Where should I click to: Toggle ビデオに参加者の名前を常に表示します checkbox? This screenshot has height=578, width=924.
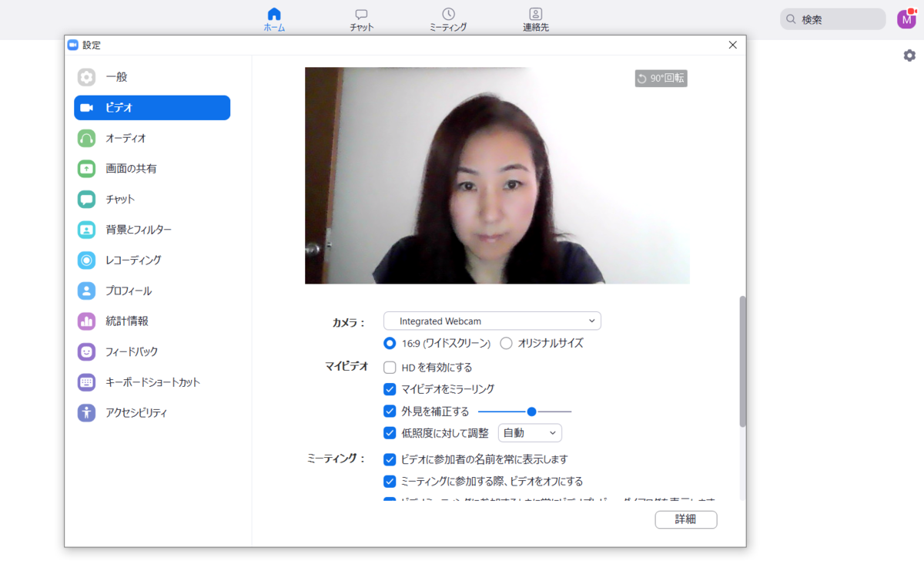(390, 459)
